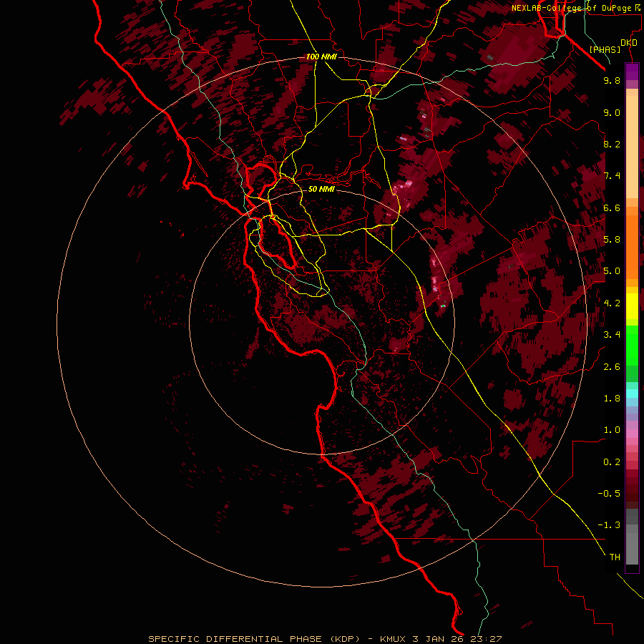Image resolution: width=644 pixels, height=644 pixels.
Task: Click the 5.8 scale value
Action: 612,240
